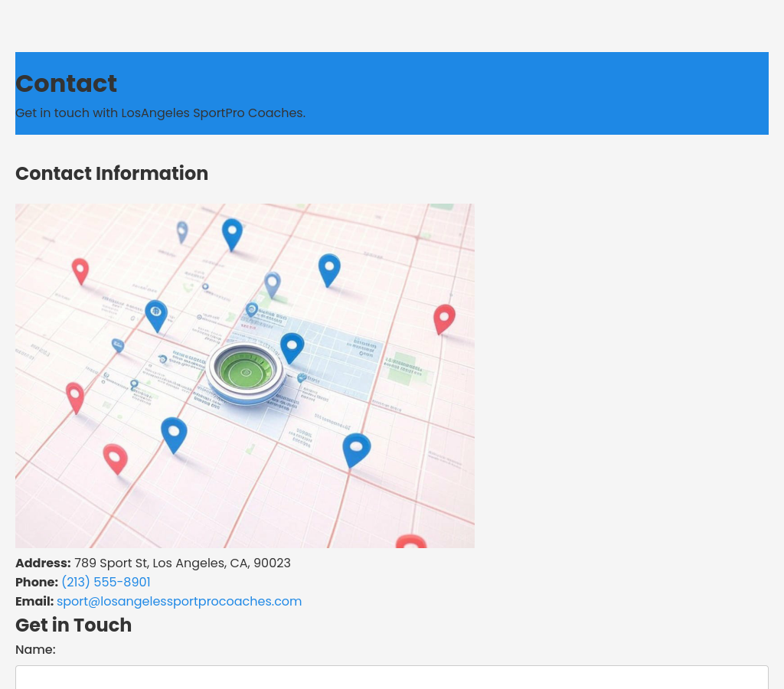The width and height of the screenshot is (784, 689).
Task: Focus the Name text input field
Action: pos(392,678)
